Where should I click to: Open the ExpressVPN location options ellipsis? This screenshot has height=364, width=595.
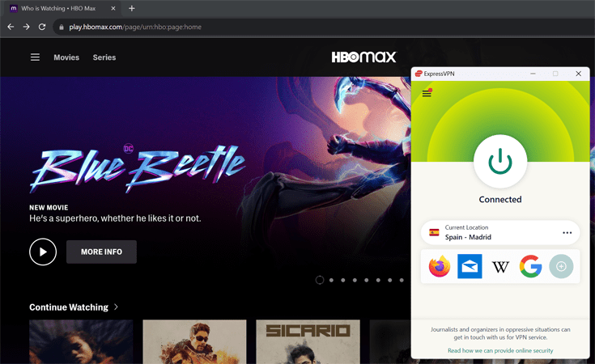[567, 232]
